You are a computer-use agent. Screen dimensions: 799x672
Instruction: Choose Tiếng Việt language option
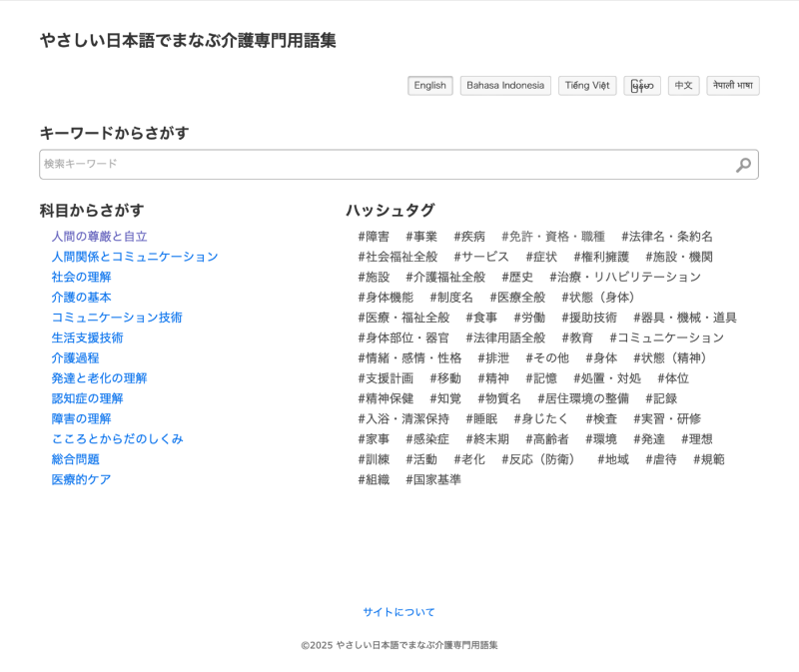(x=587, y=86)
